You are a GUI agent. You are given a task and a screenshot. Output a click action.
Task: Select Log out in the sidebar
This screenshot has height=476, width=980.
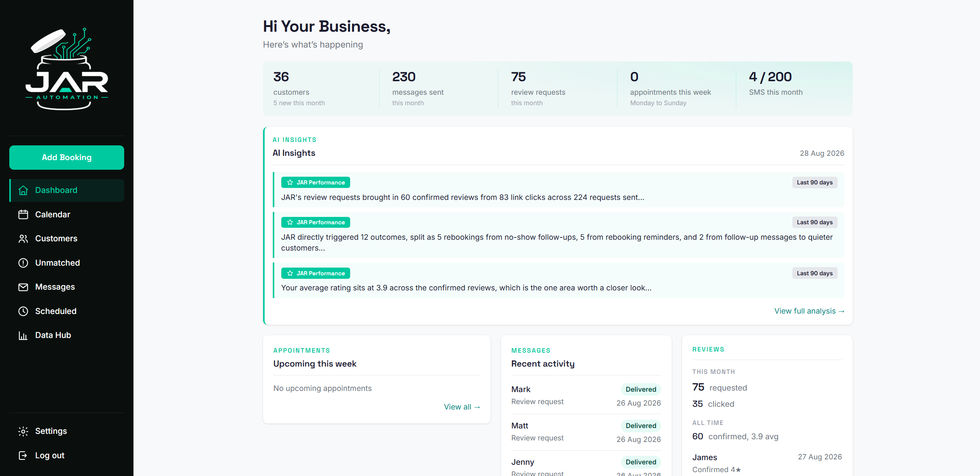point(67,456)
